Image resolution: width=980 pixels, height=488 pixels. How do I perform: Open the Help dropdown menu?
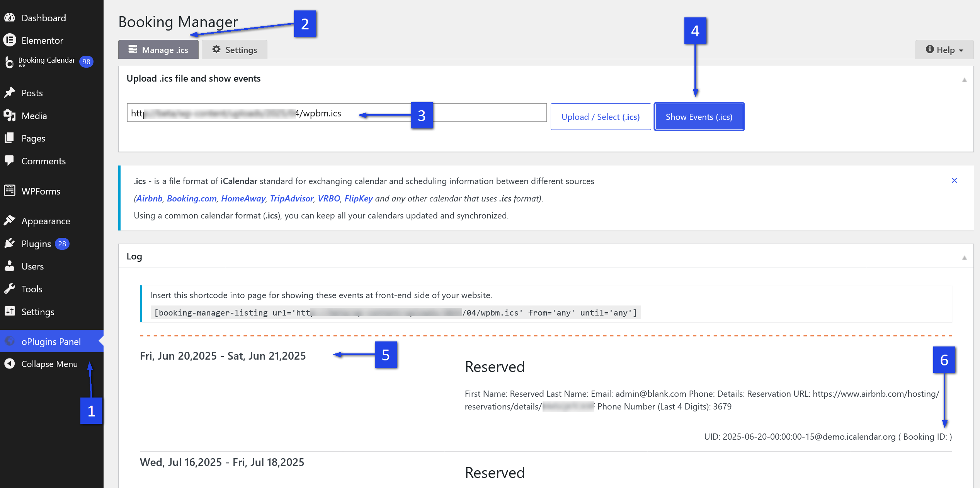[x=944, y=50]
